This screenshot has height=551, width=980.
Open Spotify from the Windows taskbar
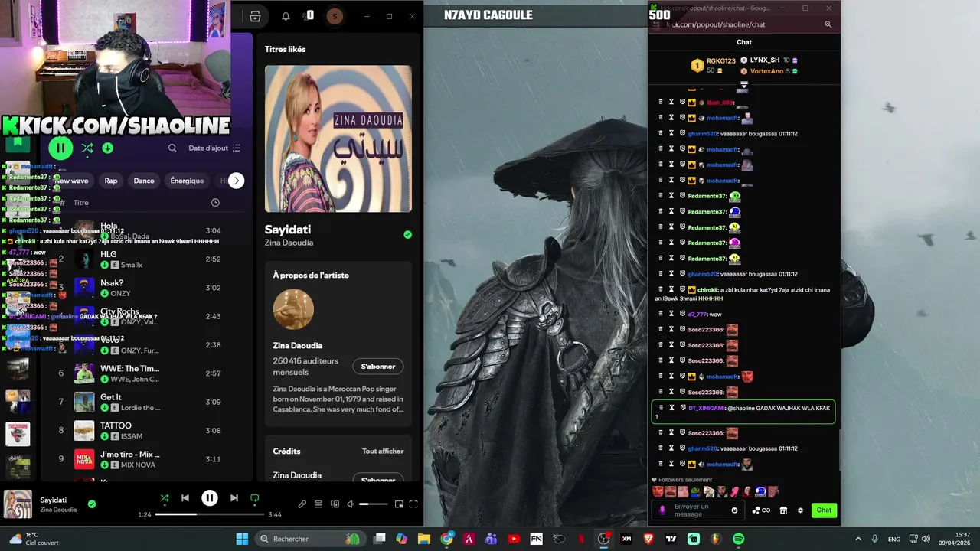click(x=738, y=539)
